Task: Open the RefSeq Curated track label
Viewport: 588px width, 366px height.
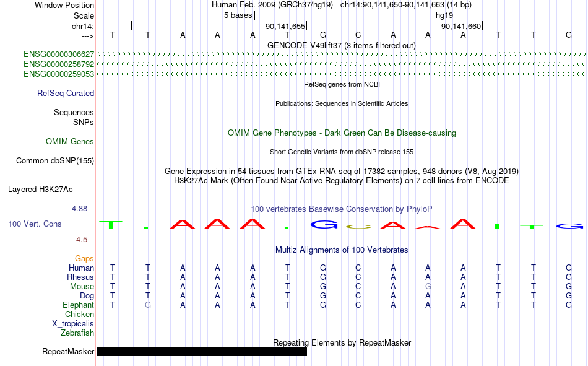Action: 66,93
